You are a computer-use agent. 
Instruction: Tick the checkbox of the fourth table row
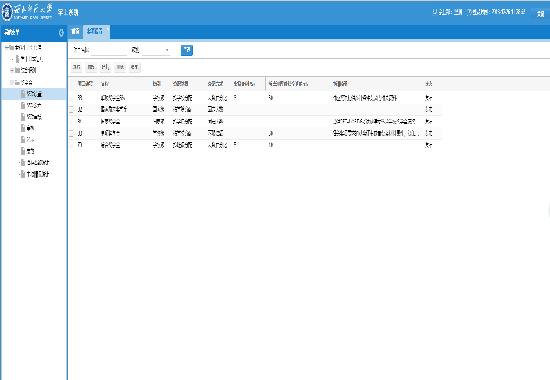coord(71,133)
